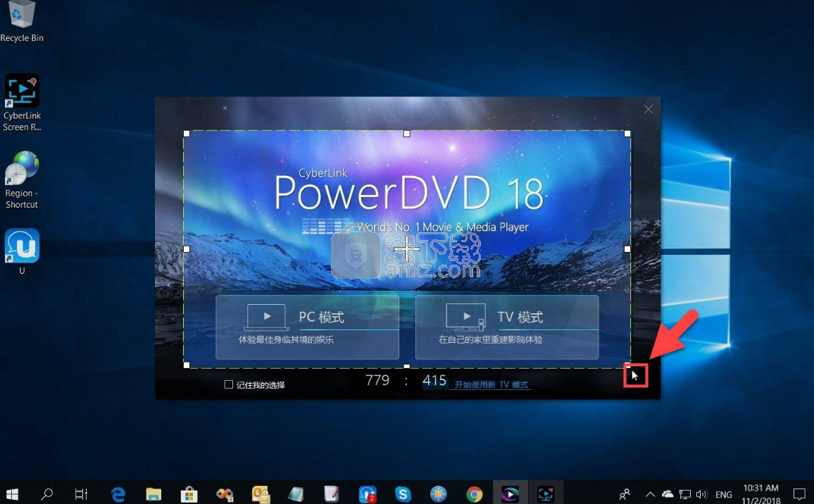Launch Google Chrome from the taskbar
Viewport: 814px width, 504px height.
(474, 493)
